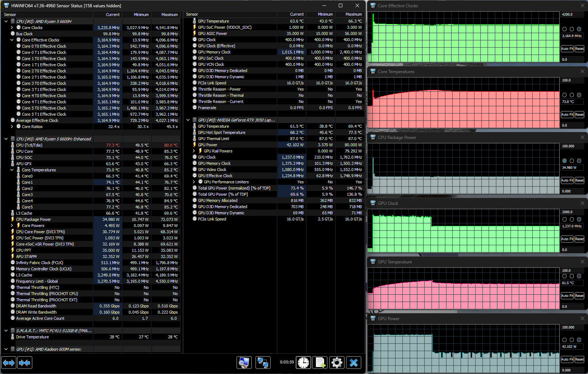Expand the GPU Rail Powers row
This screenshot has height=374, width=588.
(194, 151)
